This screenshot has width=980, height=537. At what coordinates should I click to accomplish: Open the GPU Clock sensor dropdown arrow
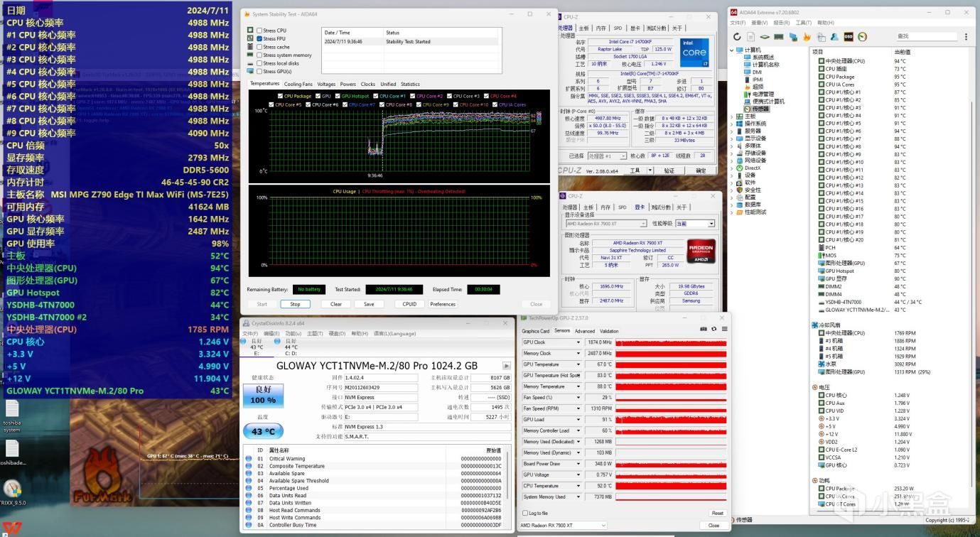580,342
